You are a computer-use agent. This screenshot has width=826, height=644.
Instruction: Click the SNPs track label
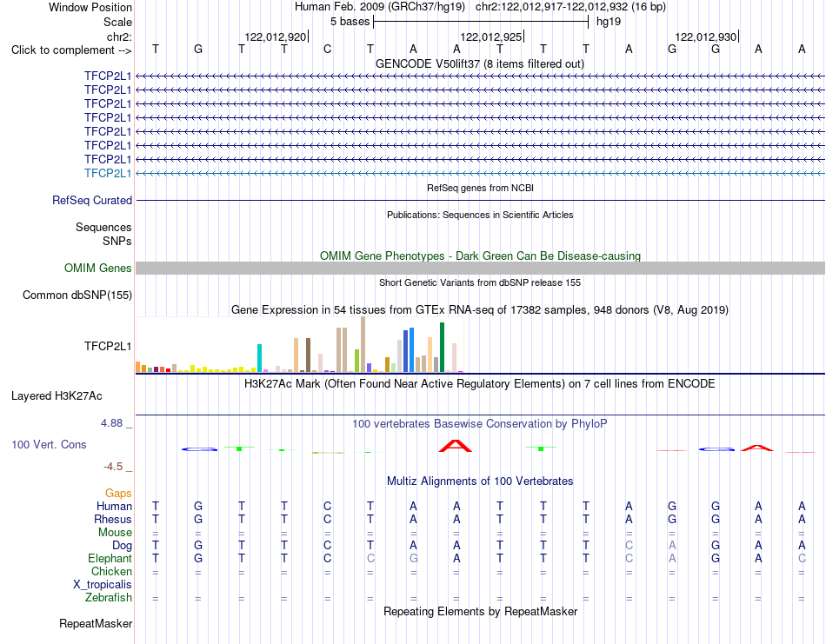(117, 241)
